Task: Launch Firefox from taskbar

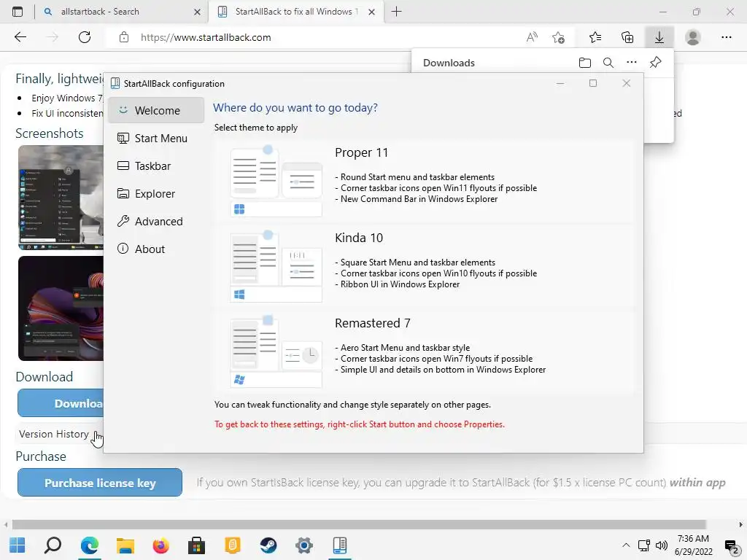Action: pos(161,545)
